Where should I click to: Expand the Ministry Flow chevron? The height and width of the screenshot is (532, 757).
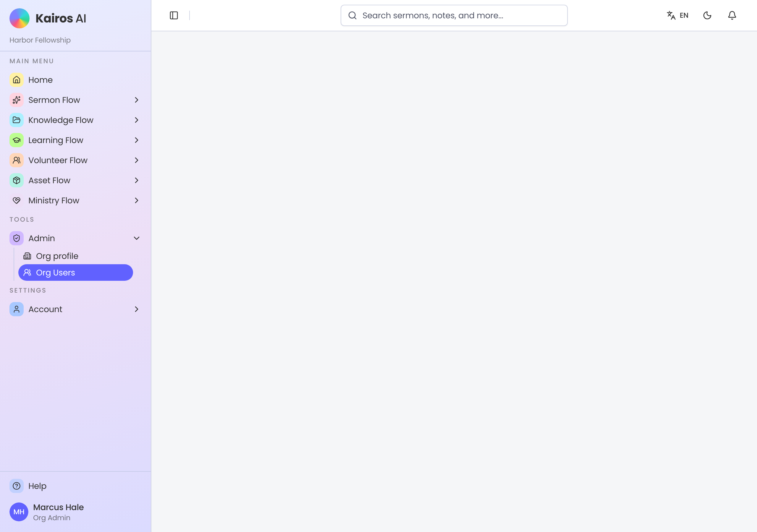[x=137, y=201]
